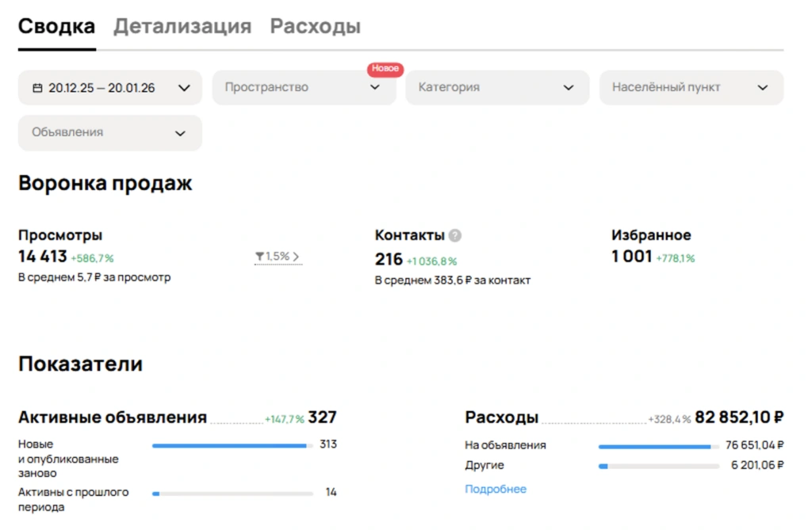Click the Расходы total 82 852,10 ₽

coord(739,418)
